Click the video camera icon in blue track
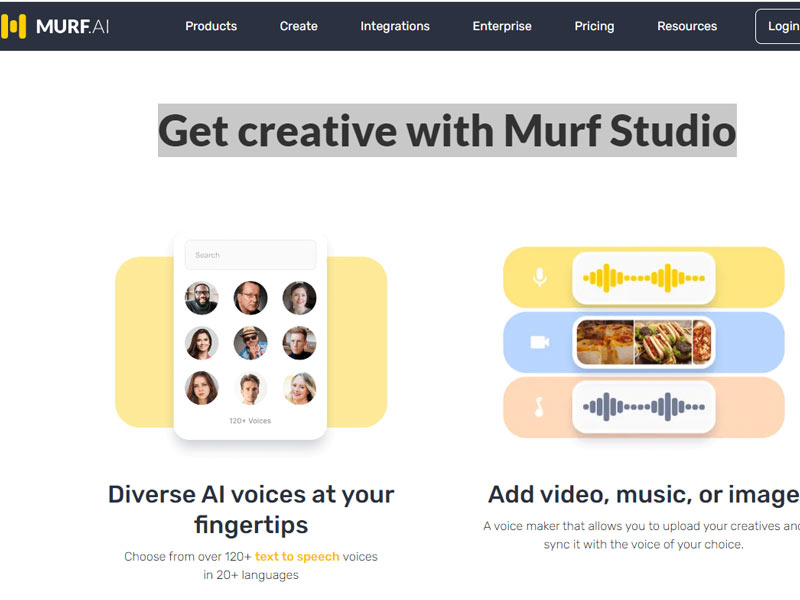 tap(539, 342)
